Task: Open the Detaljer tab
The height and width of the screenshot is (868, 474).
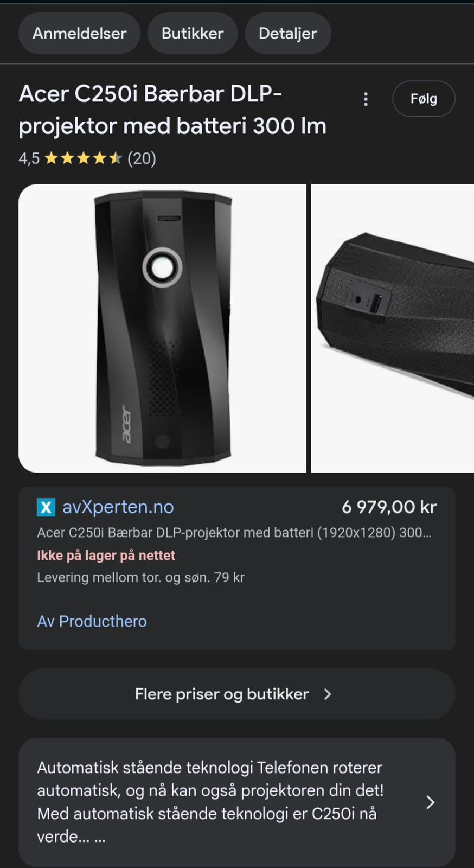Action: point(288,34)
